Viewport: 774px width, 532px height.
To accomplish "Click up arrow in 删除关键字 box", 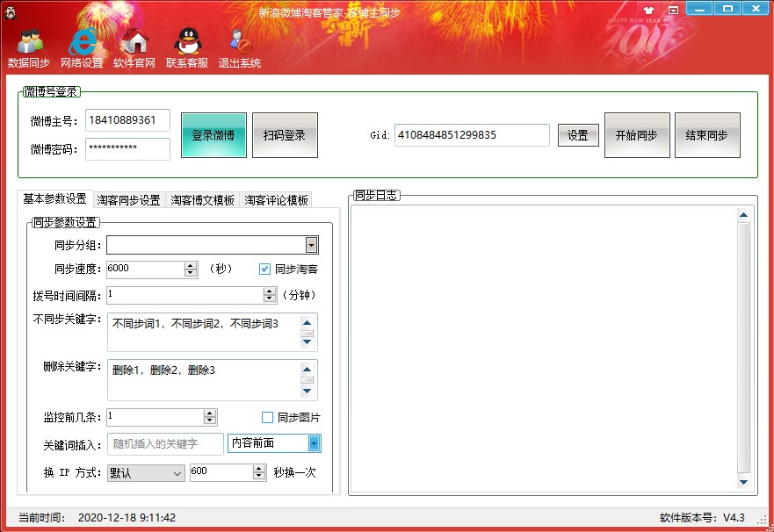I will tap(307, 370).
